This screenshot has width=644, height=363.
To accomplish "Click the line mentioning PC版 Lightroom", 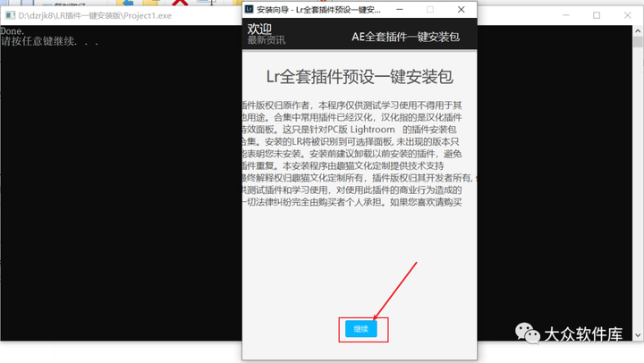I will 349,130.
